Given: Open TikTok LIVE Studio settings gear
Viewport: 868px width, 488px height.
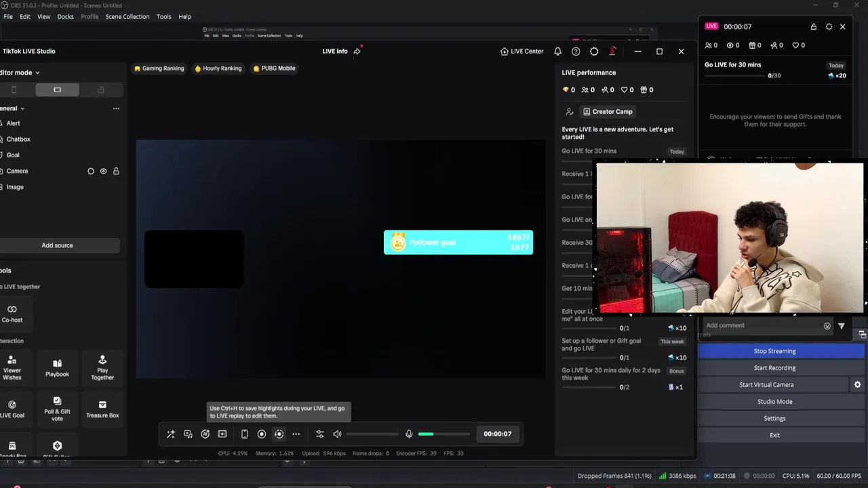Looking at the screenshot, I should pyautogui.click(x=594, y=52).
